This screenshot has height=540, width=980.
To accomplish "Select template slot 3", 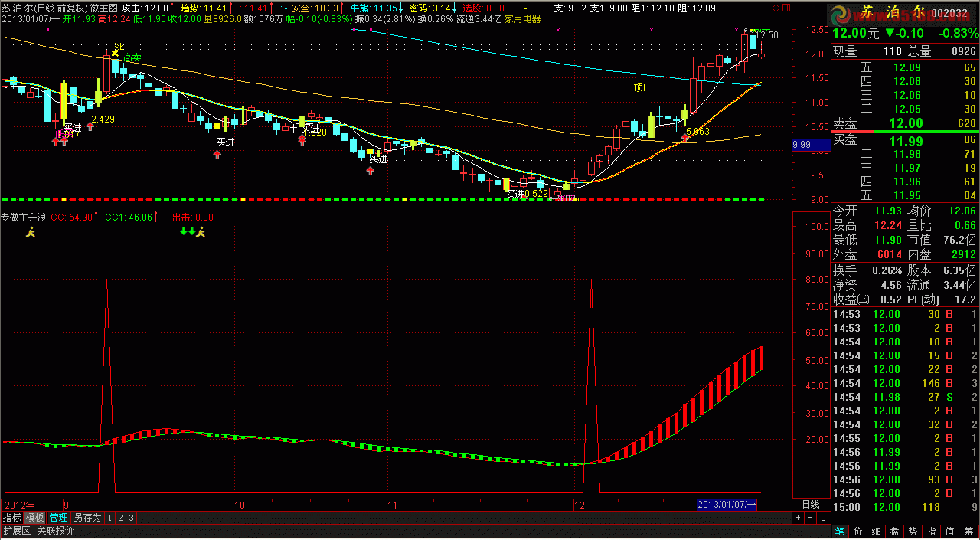I will coord(131,518).
